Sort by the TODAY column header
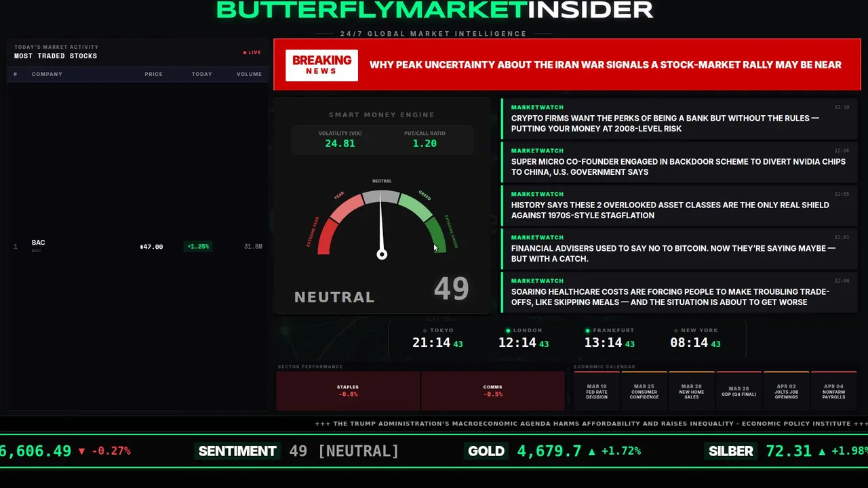This screenshot has height=488, width=868. [201, 74]
